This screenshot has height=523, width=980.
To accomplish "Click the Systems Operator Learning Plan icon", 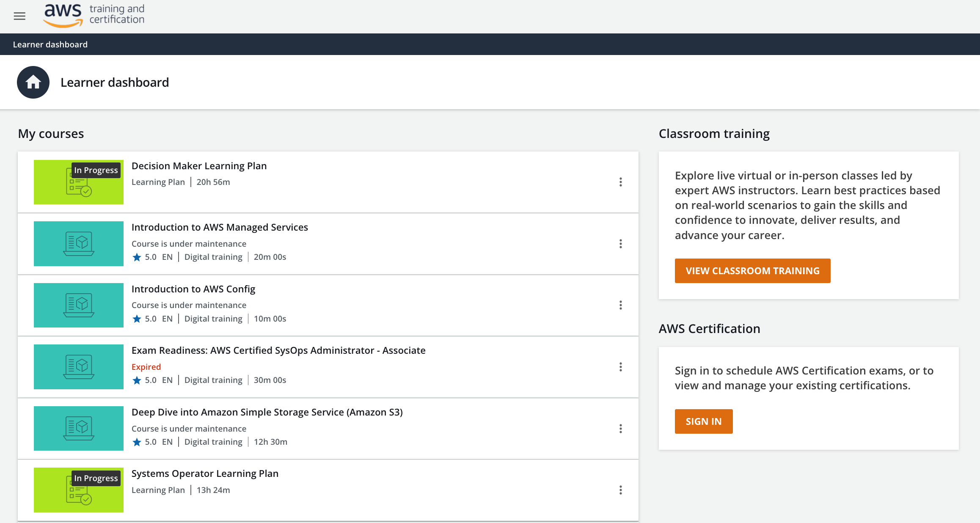I will 78,489.
